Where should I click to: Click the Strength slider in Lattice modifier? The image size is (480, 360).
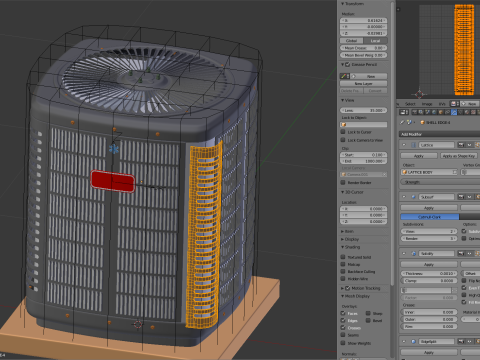click(x=440, y=182)
